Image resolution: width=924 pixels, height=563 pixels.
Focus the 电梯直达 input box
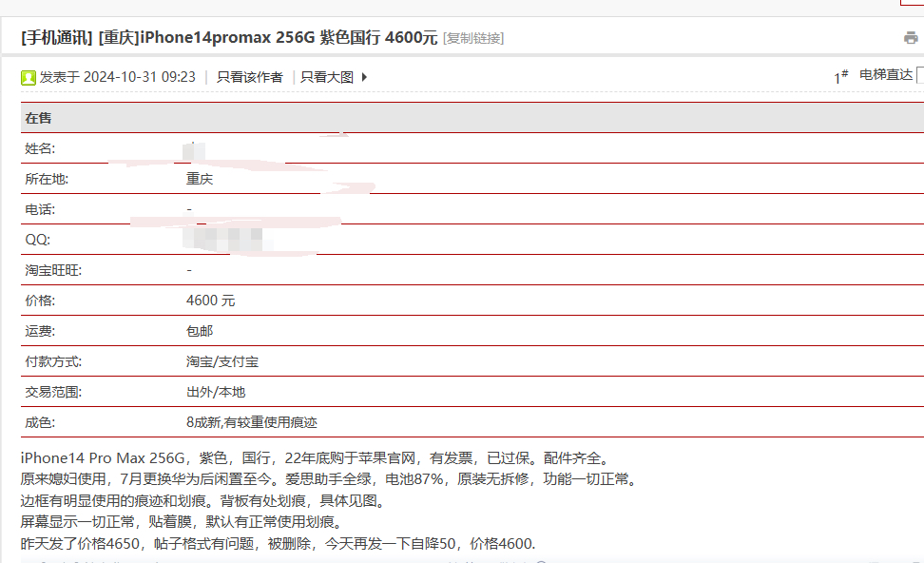pos(919,75)
